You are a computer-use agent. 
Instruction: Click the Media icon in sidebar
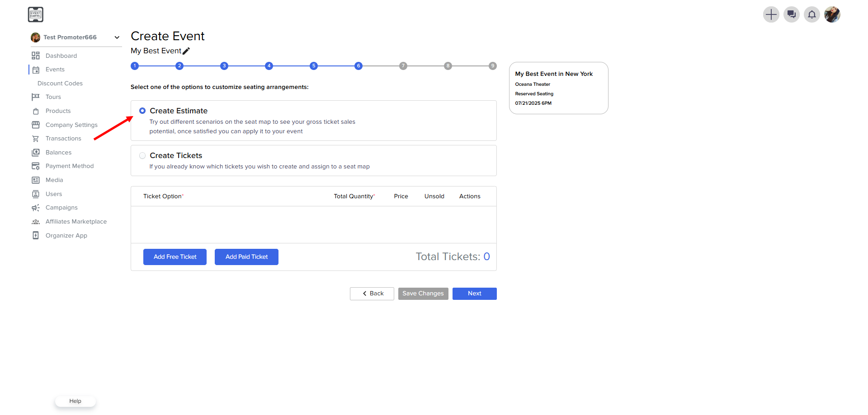[36, 180]
